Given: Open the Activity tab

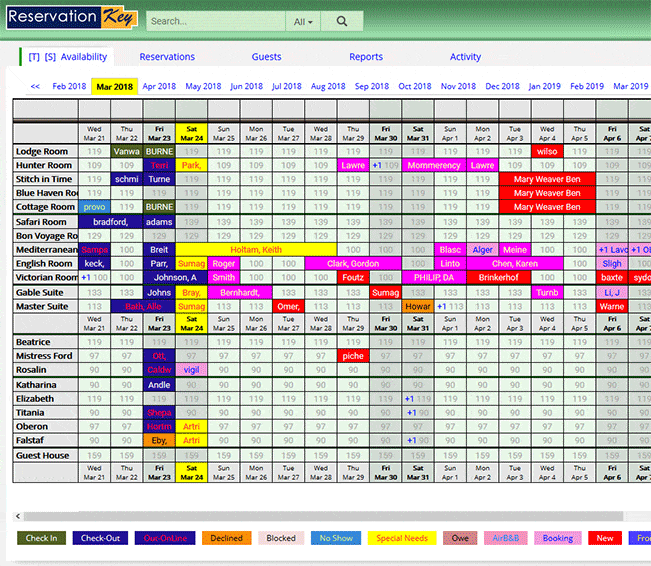Looking at the screenshot, I should tap(465, 57).
